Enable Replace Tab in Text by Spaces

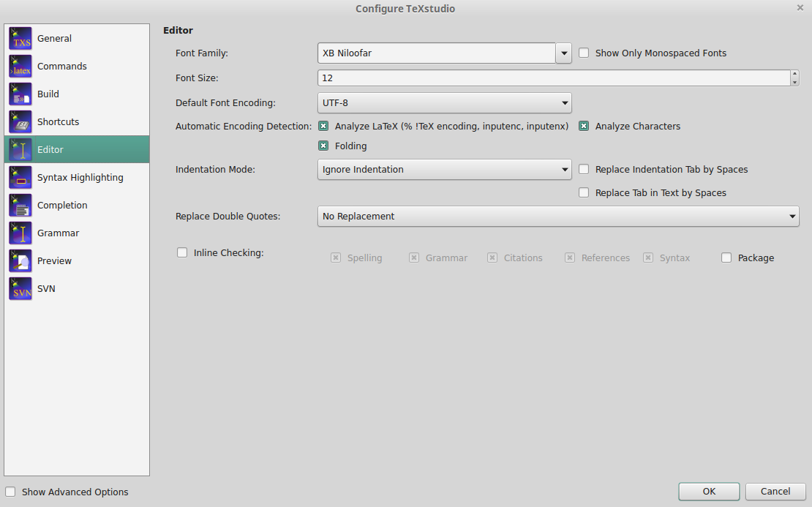(584, 192)
